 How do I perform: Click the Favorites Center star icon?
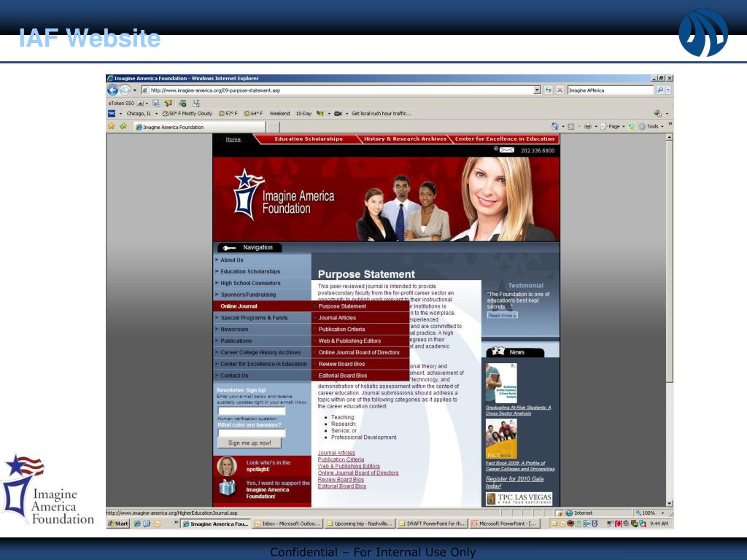112,126
